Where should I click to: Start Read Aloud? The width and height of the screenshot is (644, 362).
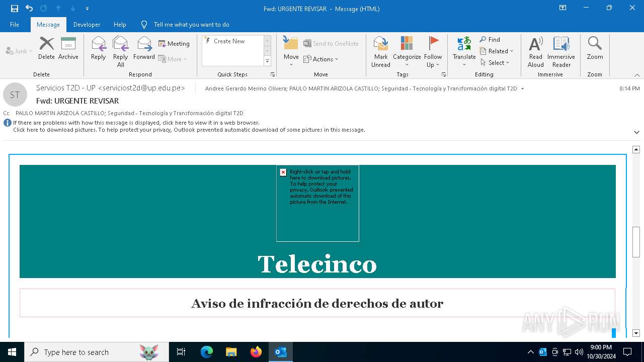tap(536, 52)
